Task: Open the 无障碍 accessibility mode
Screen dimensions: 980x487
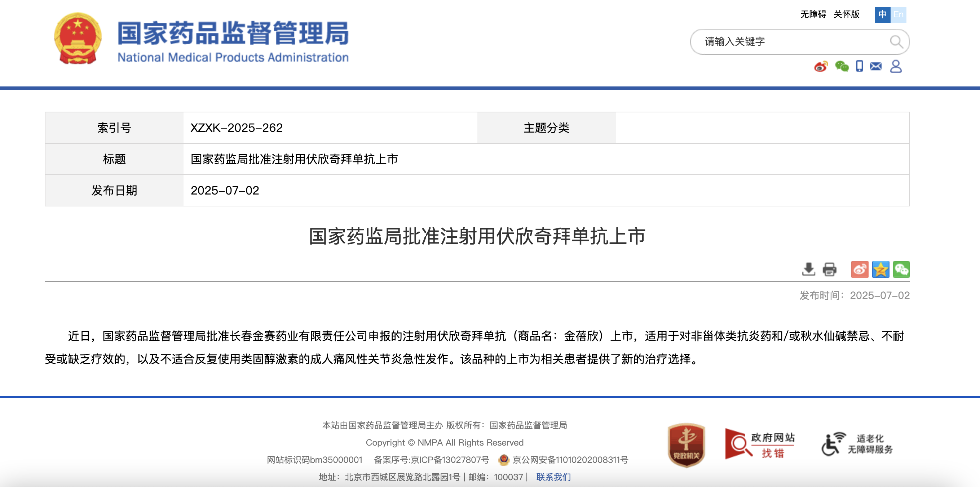Action: (x=813, y=14)
